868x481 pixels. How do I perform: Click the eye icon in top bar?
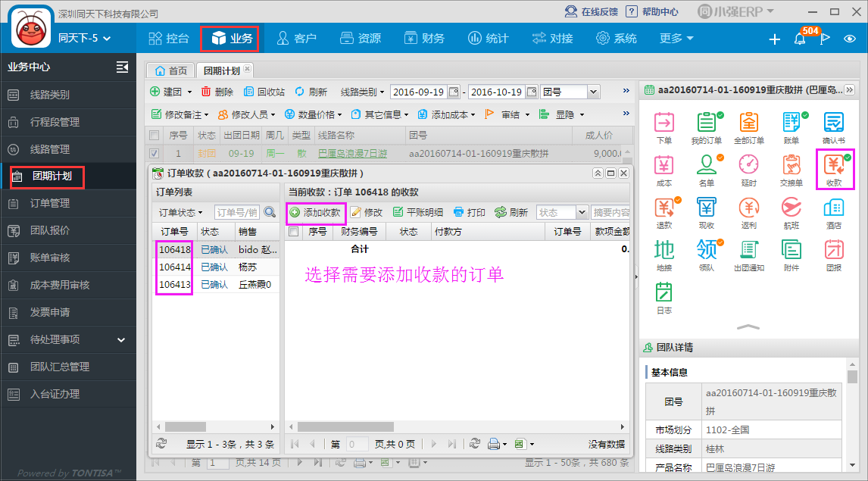point(850,39)
